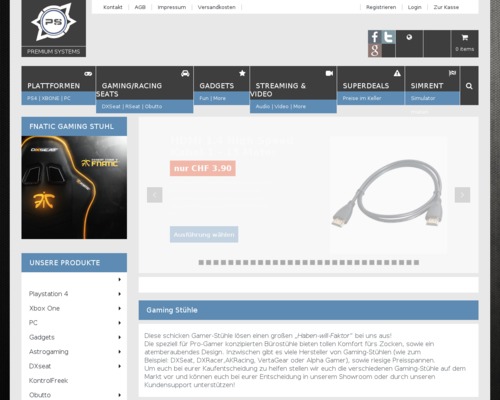Open the AGB link
This screenshot has width=500, height=400.
140,7
